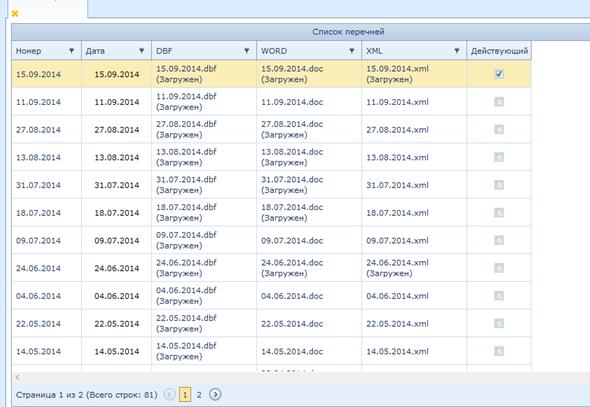Uncheck Действующий checkbox for 15.09.2014 row

(x=499, y=74)
